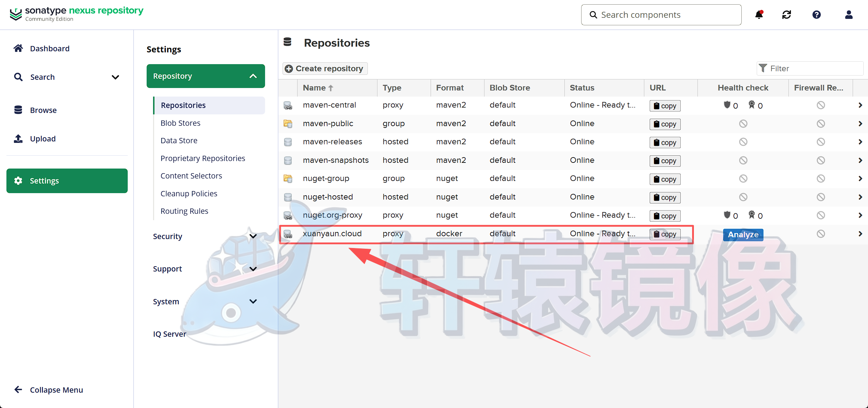
Task: Open the help question mark icon
Action: 817,15
